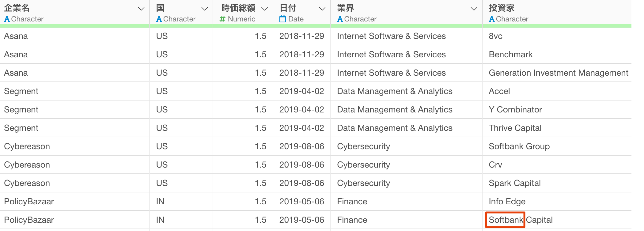Click the Character type icon under 業界
This screenshot has width=644, height=231.
[x=340, y=19]
